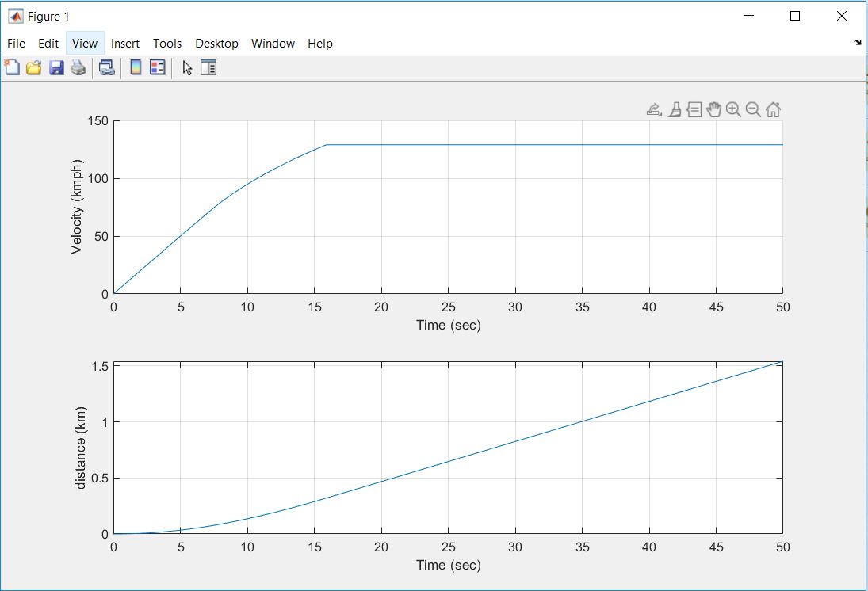Click the MATLAB icon in the title bar
The image size is (868, 591).
coord(16,16)
